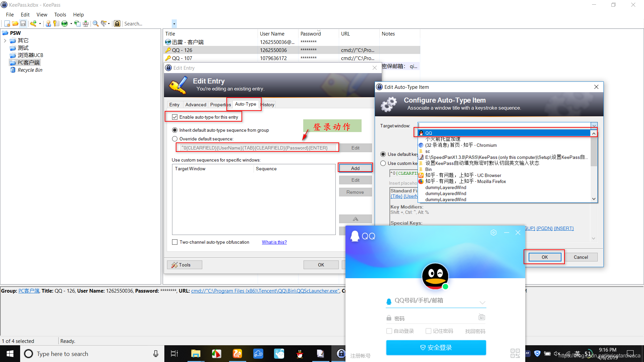The width and height of the screenshot is (644, 362).
Task: Toggle Enable auto-type for this entry
Action: [x=175, y=117]
